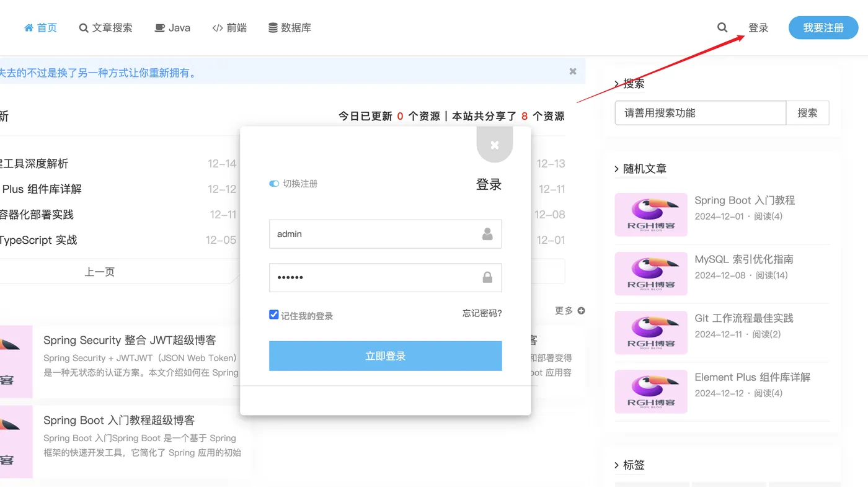Image resolution: width=868 pixels, height=487 pixels.
Task: Open the MySQL 索引优化指南 article thumbnail
Action: click(651, 274)
